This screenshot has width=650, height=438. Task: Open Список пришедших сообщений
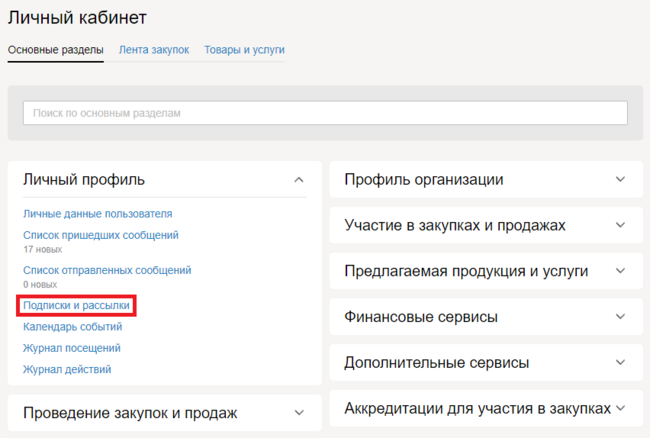point(100,235)
